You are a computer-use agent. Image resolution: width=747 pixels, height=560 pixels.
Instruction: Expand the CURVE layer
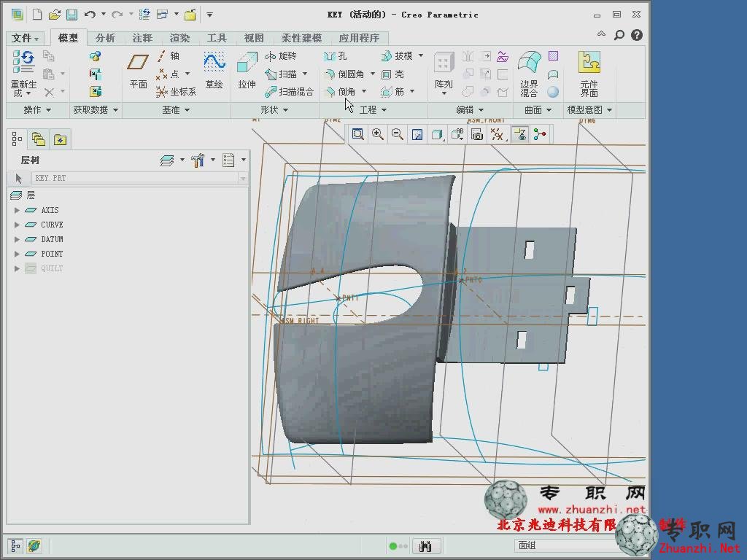tap(17, 225)
